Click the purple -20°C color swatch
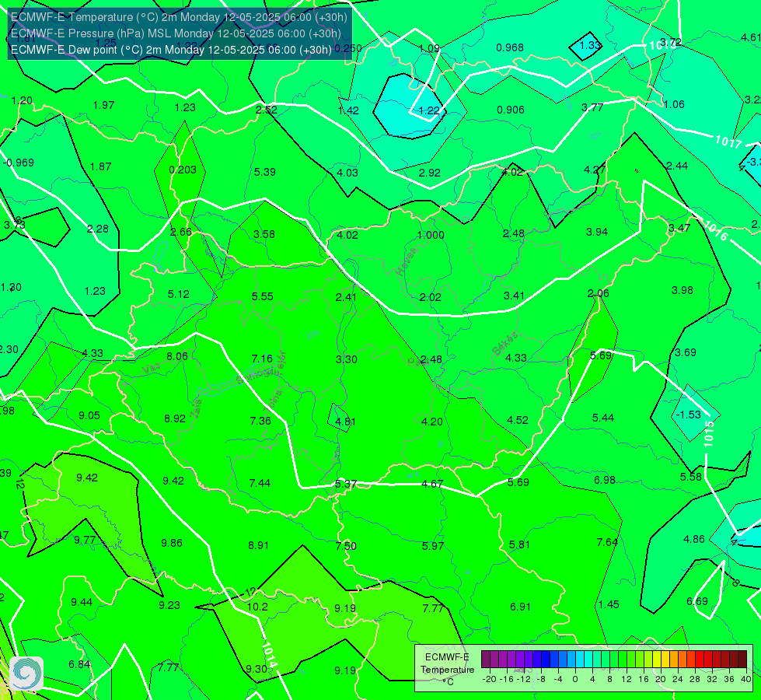 coord(486,660)
